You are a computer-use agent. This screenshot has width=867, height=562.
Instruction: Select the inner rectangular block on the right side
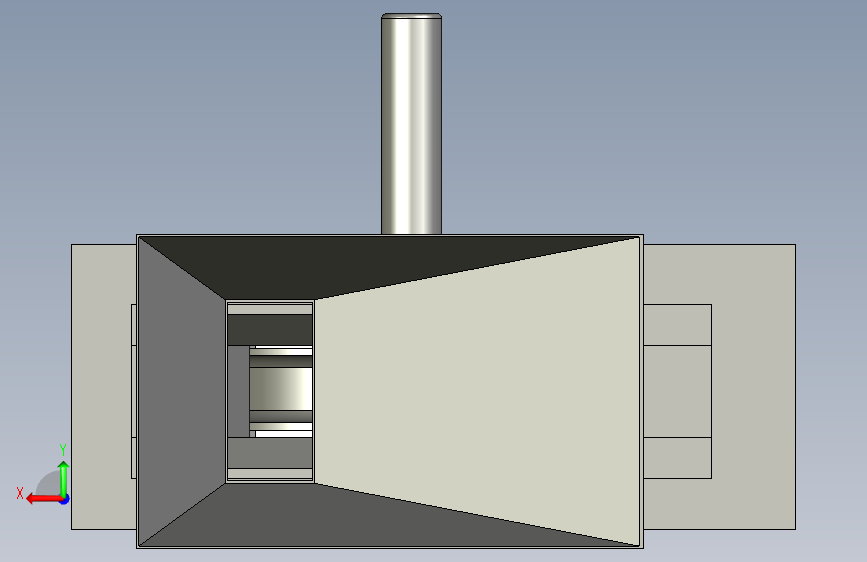coord(677,391)
